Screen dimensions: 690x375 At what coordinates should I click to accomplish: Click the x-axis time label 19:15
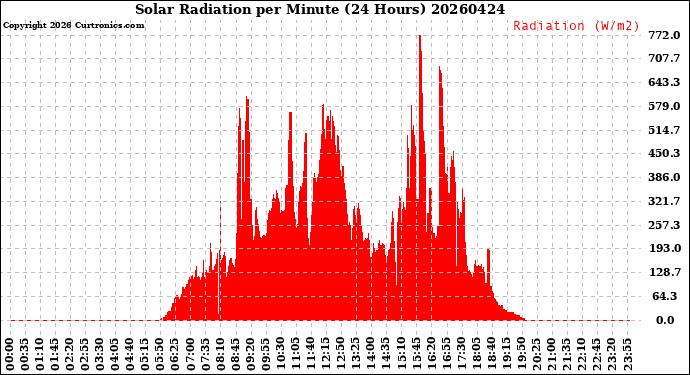507,355
